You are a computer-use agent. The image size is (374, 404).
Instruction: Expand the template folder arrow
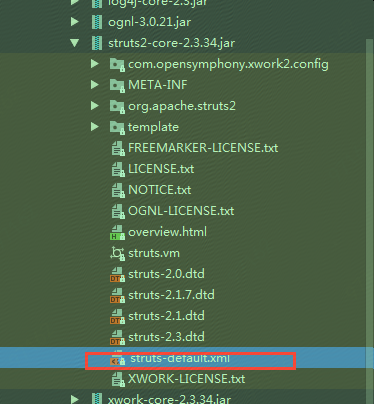tap(95, 127)
